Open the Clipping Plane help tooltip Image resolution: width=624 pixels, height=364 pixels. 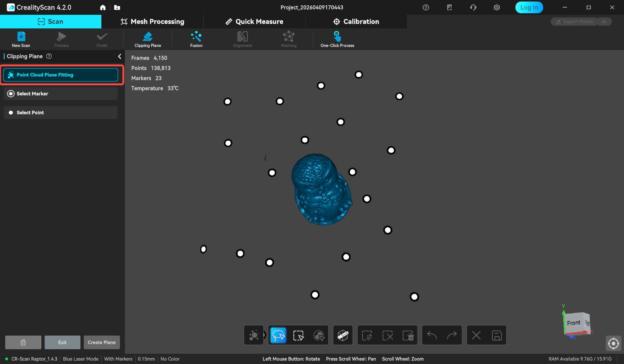[x=49, y=56]
